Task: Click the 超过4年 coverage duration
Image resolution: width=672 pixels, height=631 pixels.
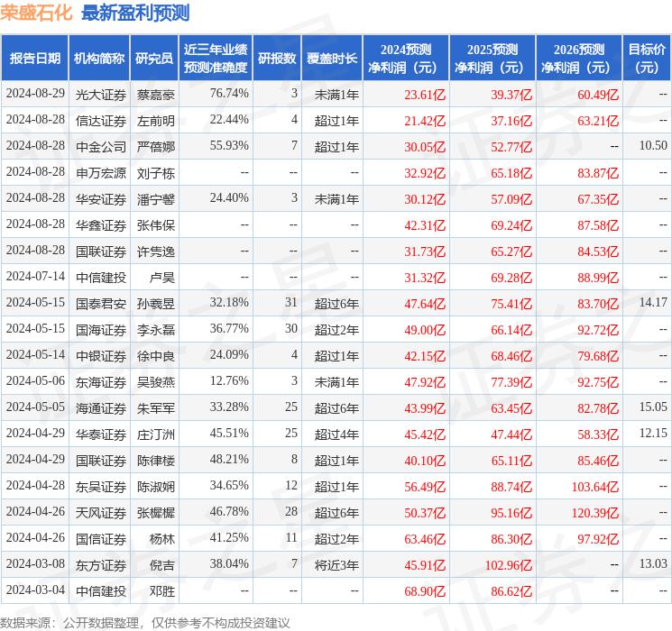Action: 336,434
